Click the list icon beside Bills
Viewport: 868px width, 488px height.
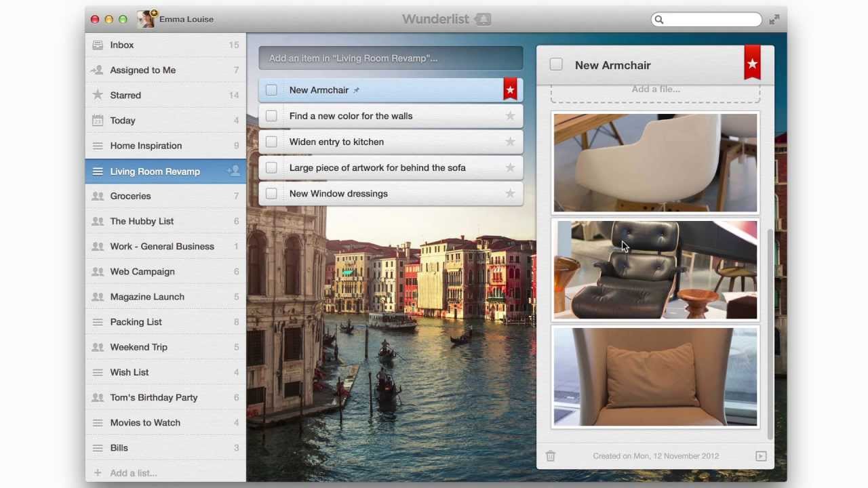(x=98, y=447)
